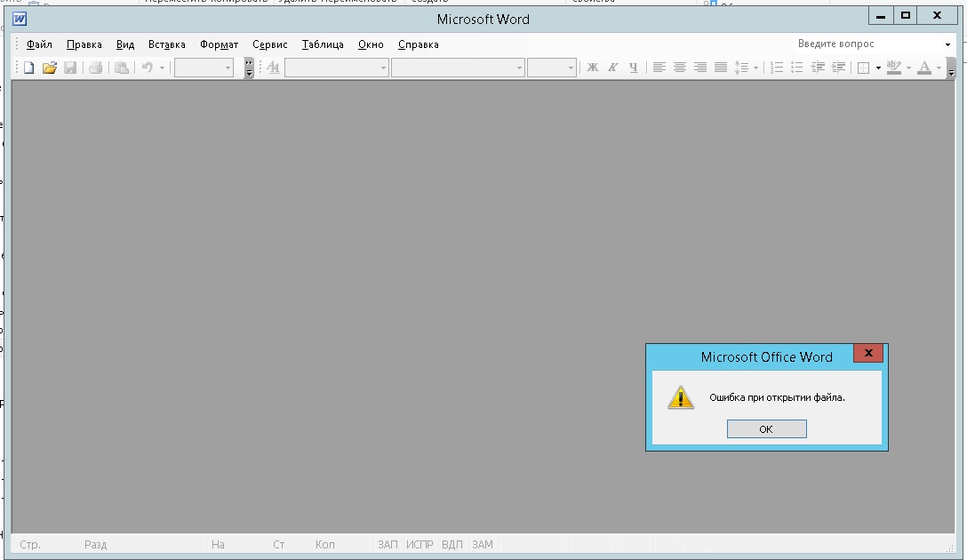
Task: Click the Paste clipboard icon
Action: 122,68
